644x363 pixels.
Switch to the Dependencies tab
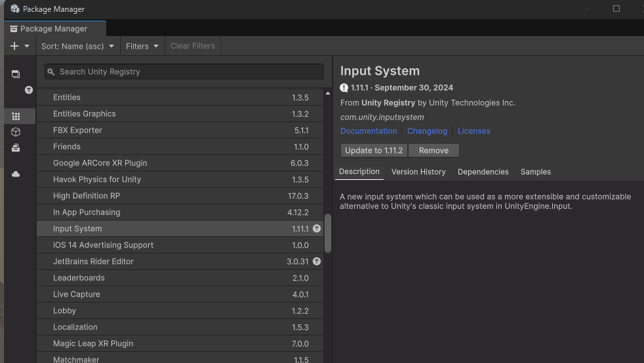(483, 172)
